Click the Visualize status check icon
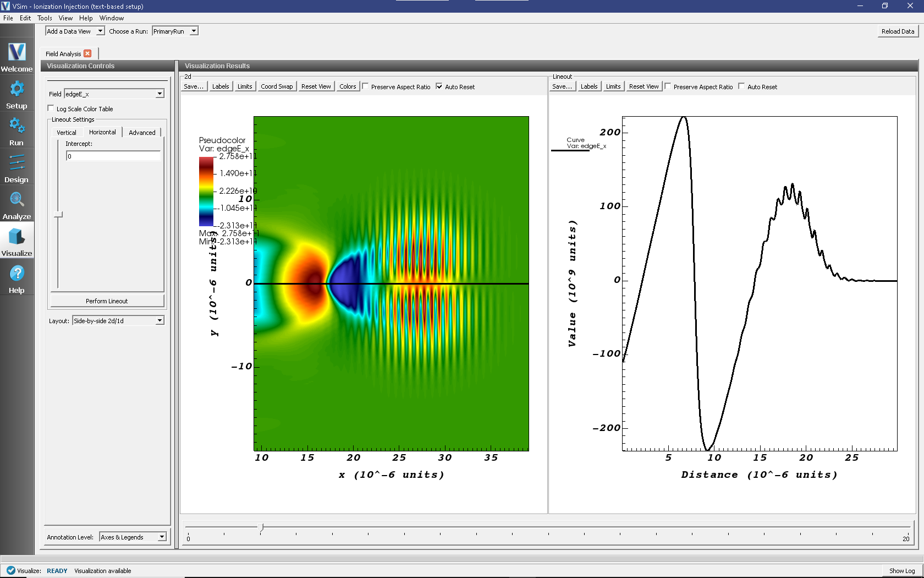Image resolution: width=924 pixels, height=578 pixels. point(10,570)
